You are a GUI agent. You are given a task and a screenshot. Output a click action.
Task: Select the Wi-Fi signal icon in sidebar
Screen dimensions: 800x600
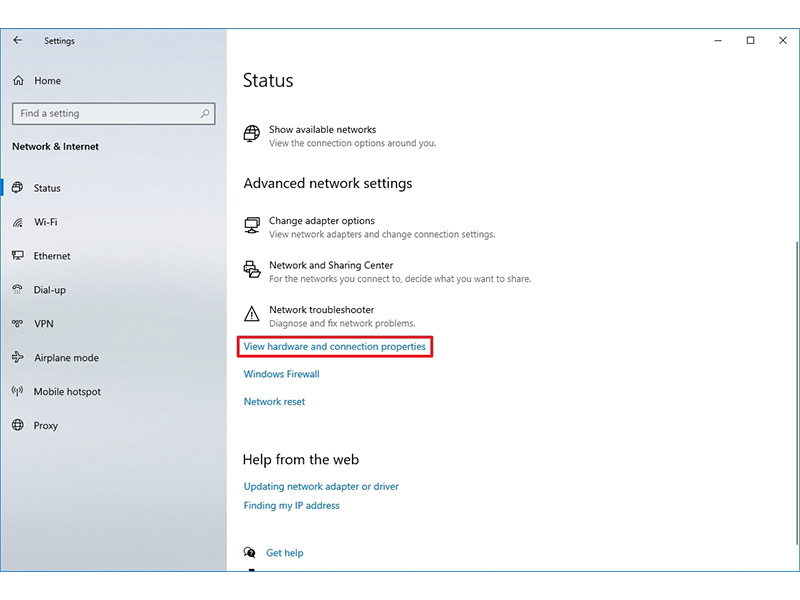pyautogui.click(x=18, y=222)
